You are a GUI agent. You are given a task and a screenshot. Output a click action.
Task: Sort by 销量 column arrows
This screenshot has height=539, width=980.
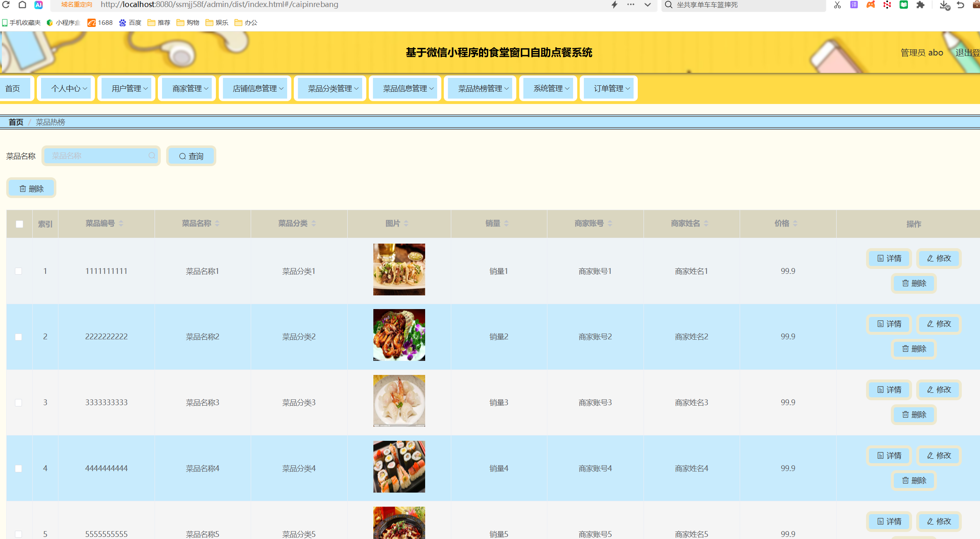(x=506, y=223)
